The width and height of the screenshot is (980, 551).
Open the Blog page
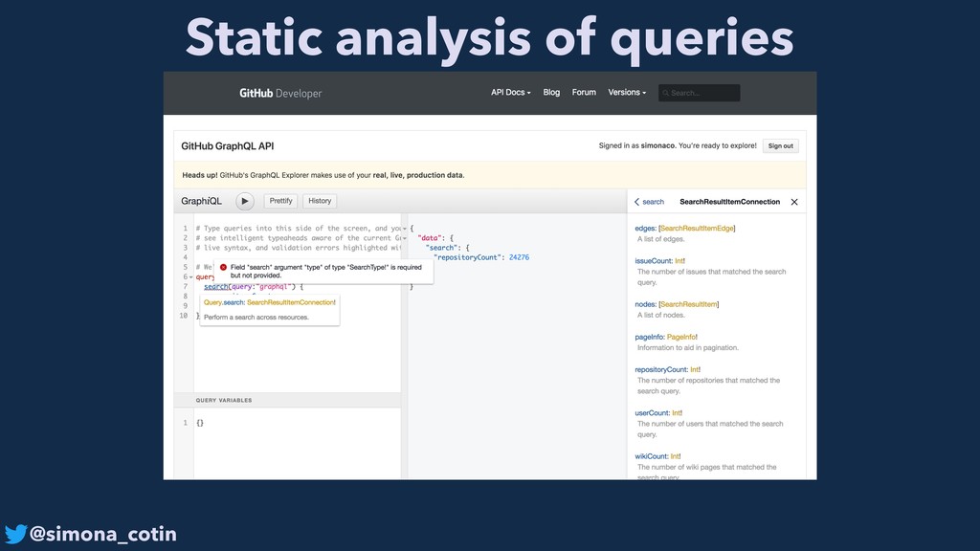(551, 93)
